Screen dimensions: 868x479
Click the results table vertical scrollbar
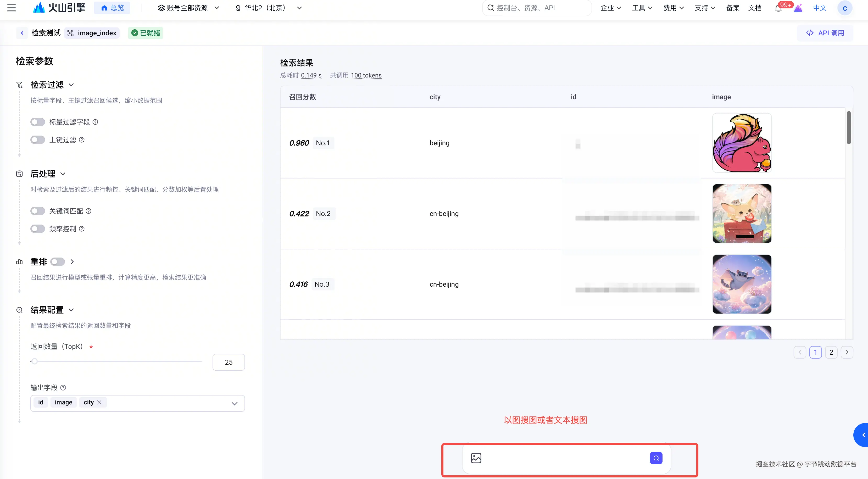point(849,127)
